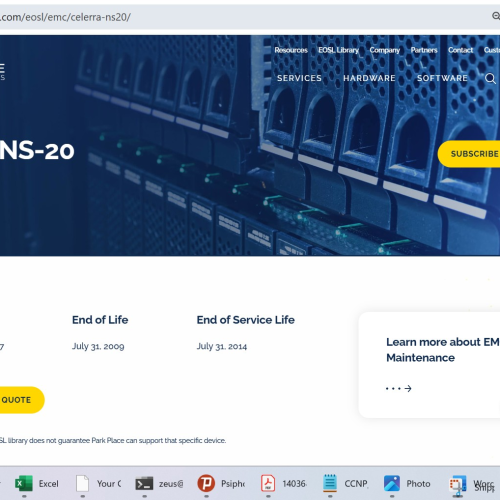Screen dimensions: 500x500
Task: Open the Resources menu link
Action: pyautogui.click(x=291, y=50)
